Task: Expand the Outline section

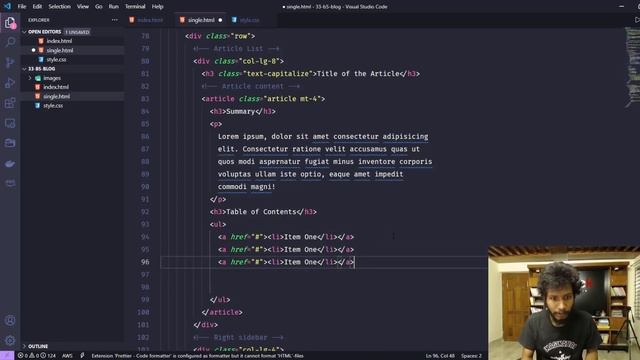Action: [24, 346]
